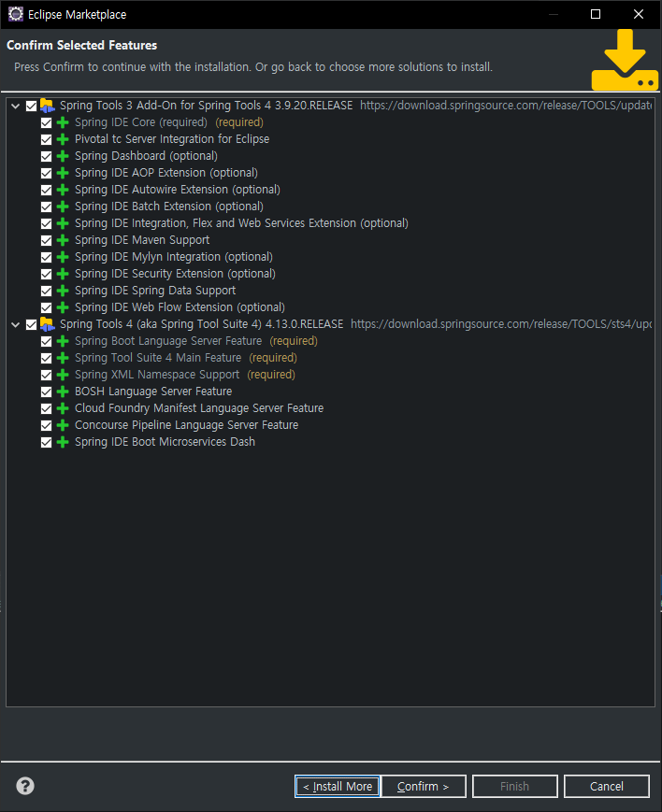Screen dimensions: 662x812
Task: Select Spring Tools 4 (aka Spring Tool Suite 4) row text
Action: tap(202, 324)
